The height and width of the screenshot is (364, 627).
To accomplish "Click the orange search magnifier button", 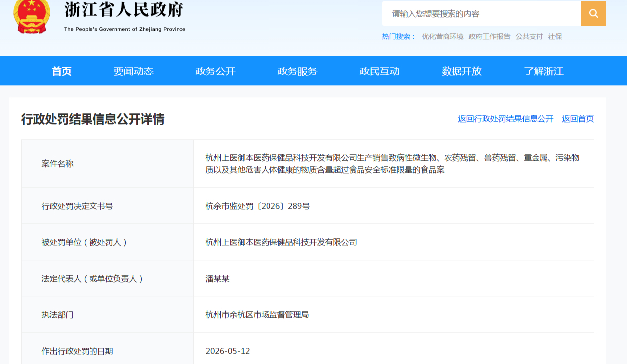I will tap(593, 13).
